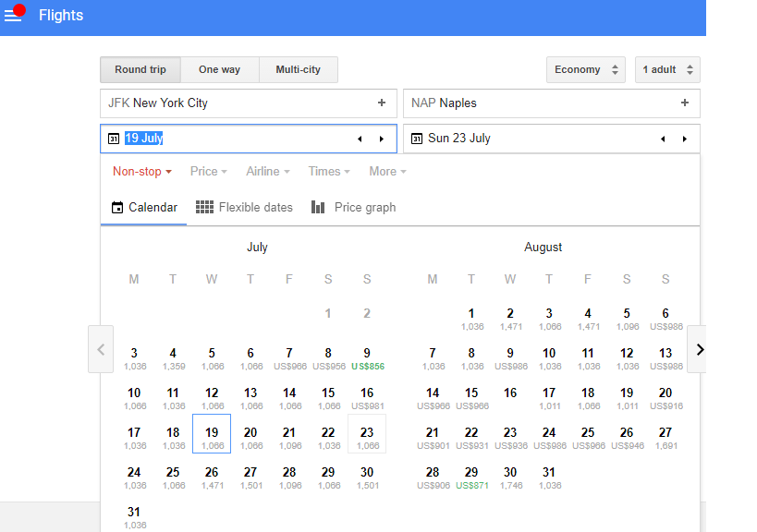The width and height of the screenshot is (757, 532).
Task: Open the Economy cabin class dropdown
Action: [585, 70]
